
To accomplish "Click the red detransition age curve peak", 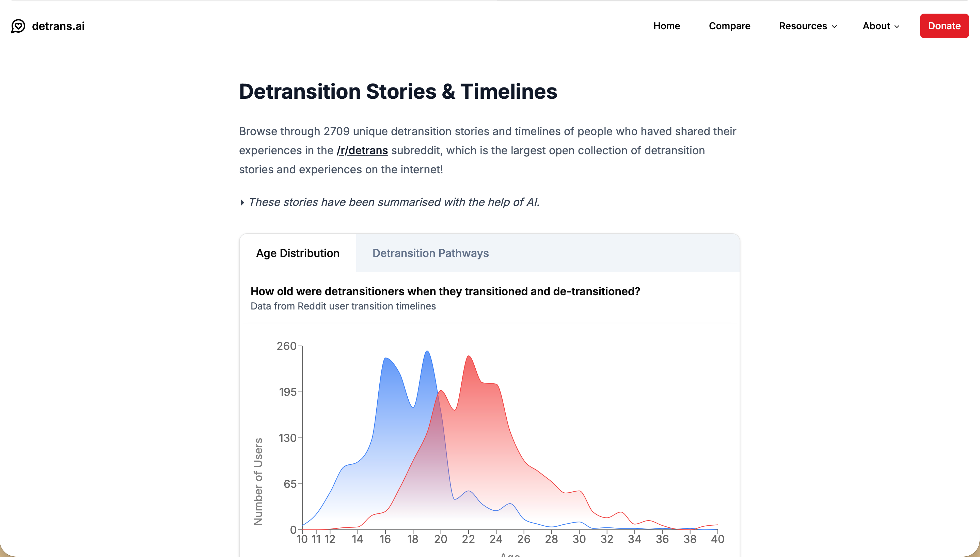I will tap(469, 356).
